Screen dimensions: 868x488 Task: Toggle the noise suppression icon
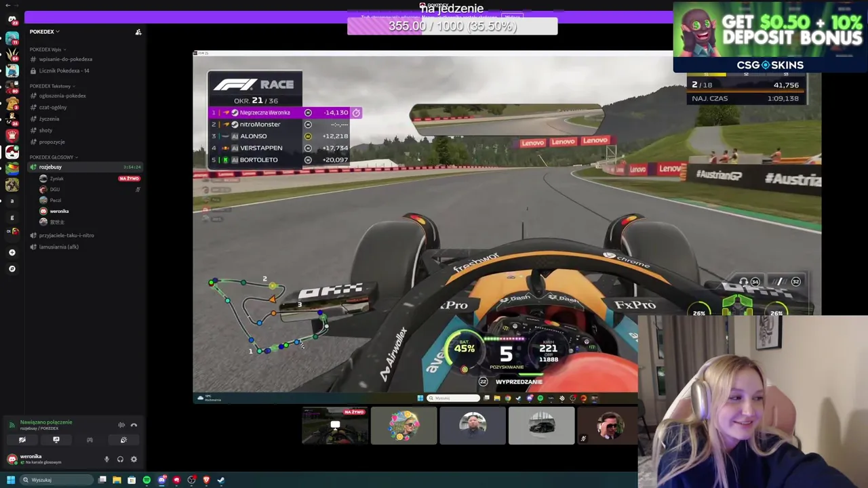tap(121, 425)
